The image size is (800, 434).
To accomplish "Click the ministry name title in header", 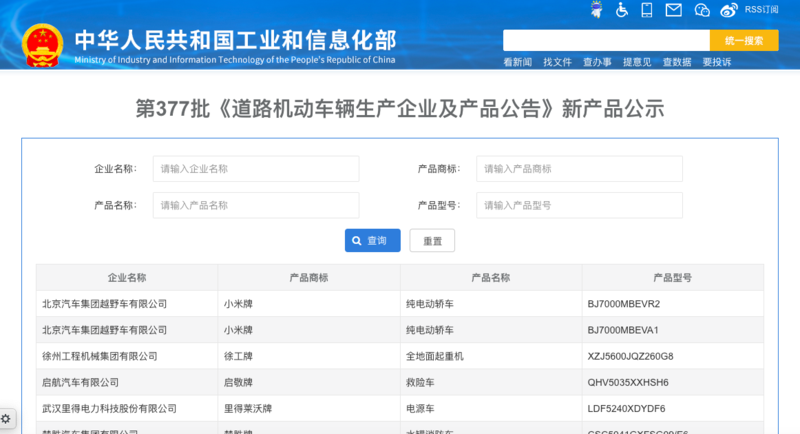I will [x=235, y=41].
